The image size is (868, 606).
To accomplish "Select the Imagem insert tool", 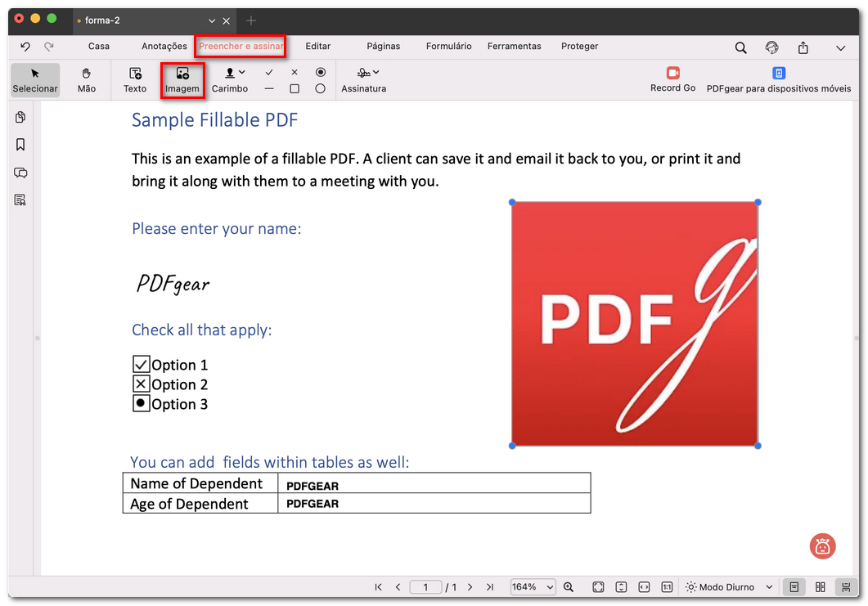I will point(182,80).
